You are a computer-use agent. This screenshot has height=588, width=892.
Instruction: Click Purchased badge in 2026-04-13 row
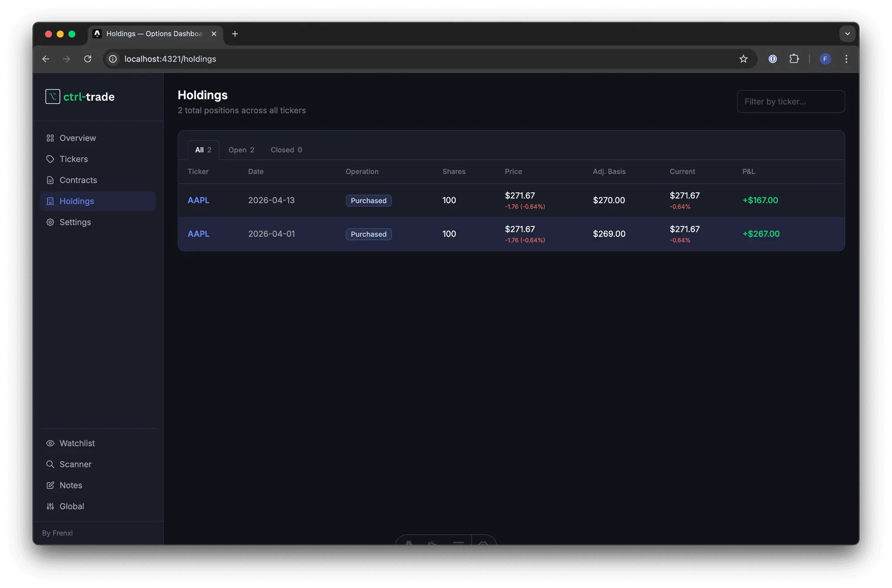368,201
